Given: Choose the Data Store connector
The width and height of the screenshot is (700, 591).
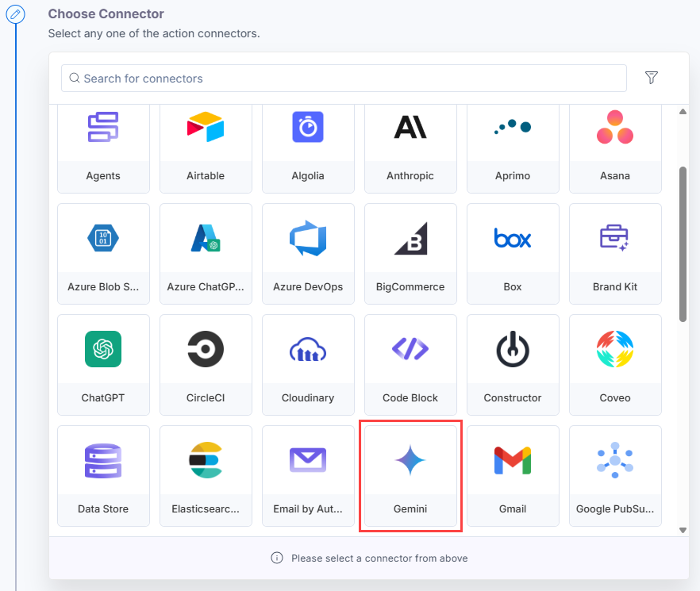Looking at the screenshot, I should pyautogui.click(x=103, y=476).
